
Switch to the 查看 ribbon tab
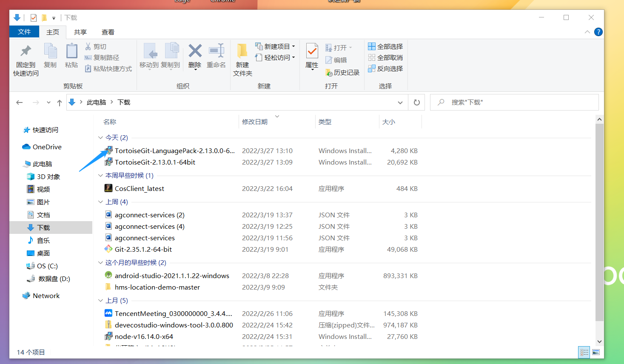tap(108, 32)
